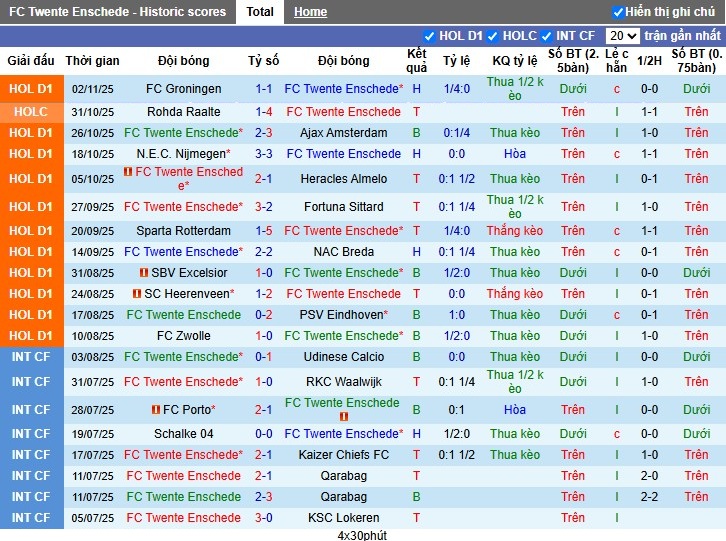This screenshot has height=541, width=726.
Task: Uncheck the INT CF league filter
Action: coord(546,36)
